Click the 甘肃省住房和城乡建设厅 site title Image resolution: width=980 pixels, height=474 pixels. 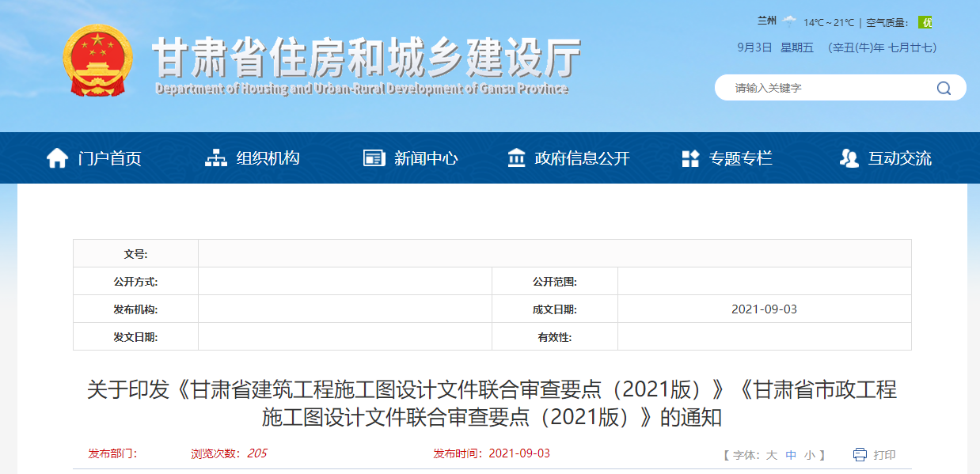(x=366, y=57)
